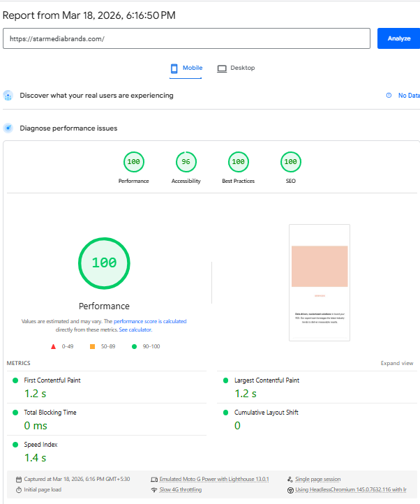Select the SEO 100 score gauge
Image resolution: width=420 pixels, height=504 pixels.
(x=290, y=163)
